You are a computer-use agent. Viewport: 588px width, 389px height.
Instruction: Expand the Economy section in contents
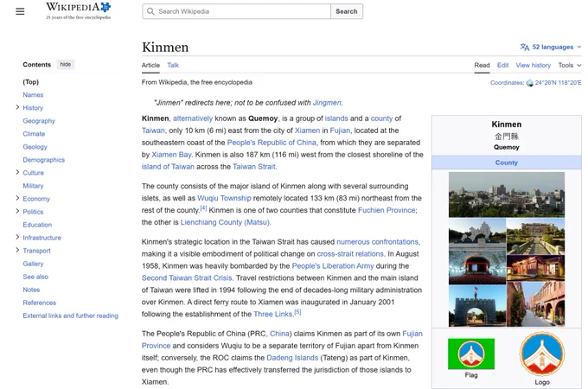coord(17,198)
